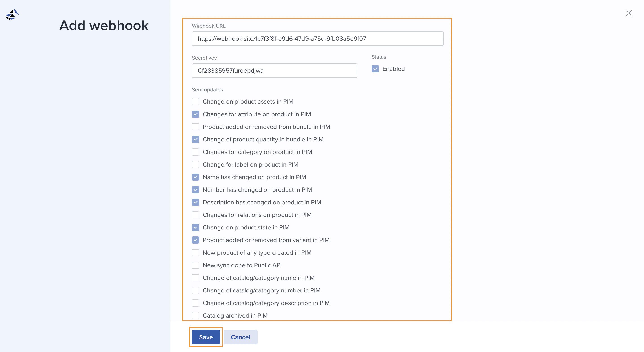Check Change for label on product
This screenshot has width=644, height=352.
[x=195, y=165]
